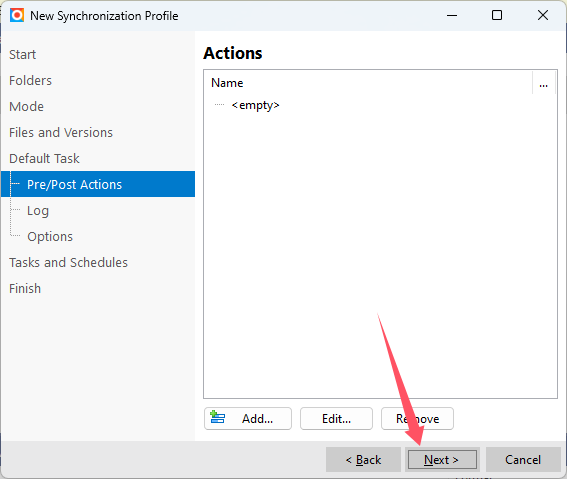Click the Add action icon button

click(x=248, y=419)
